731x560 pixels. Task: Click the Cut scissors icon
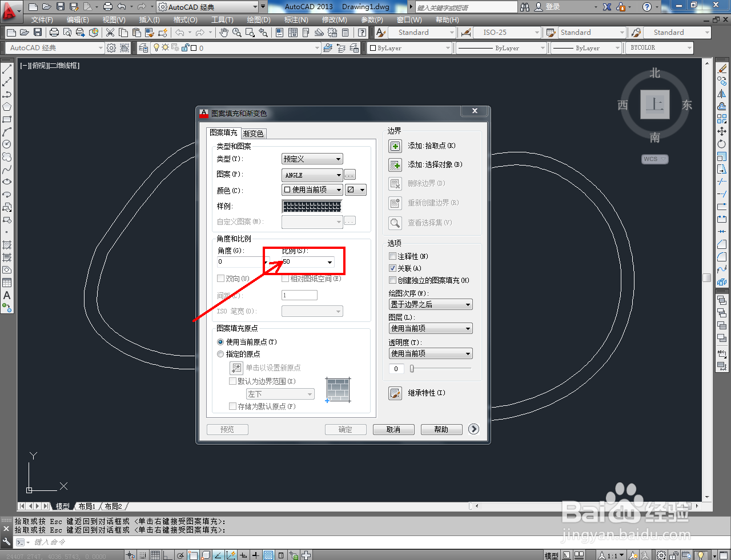[x=110, y=33]
